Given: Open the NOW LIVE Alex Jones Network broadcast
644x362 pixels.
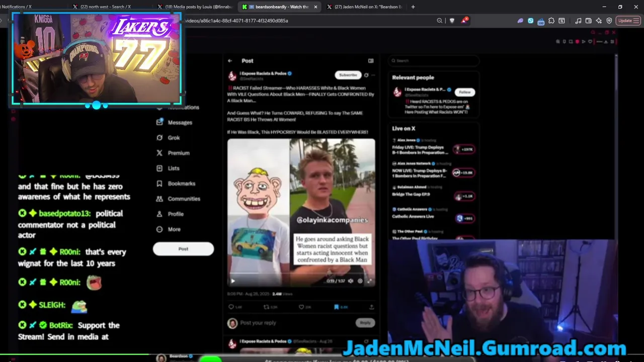Looking at the screenshot, I should pyautogui.click(x=433, y=170).
